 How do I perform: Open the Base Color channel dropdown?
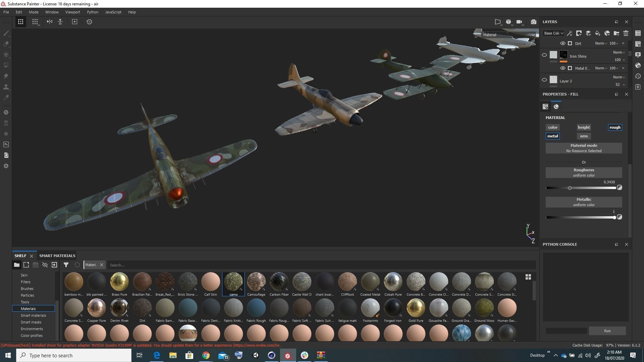coord(553,33)
